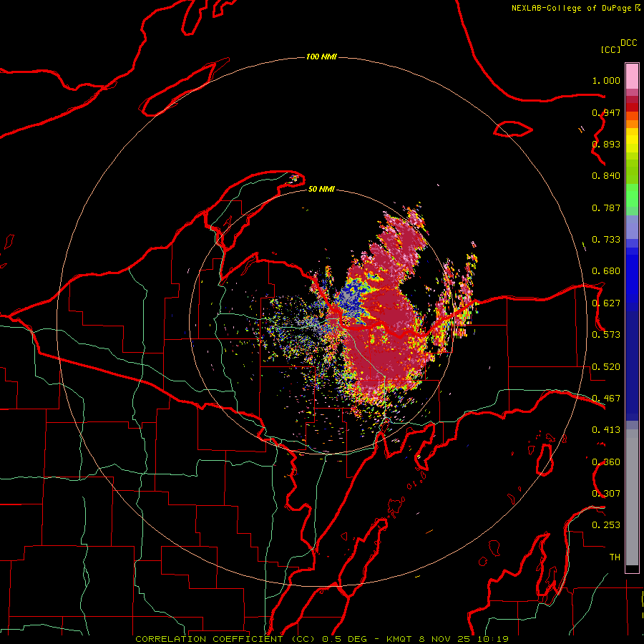The height and width of the screenshot is (644, 644).
Task: Select the 0.840 legend value
Action: pos(606,176)
